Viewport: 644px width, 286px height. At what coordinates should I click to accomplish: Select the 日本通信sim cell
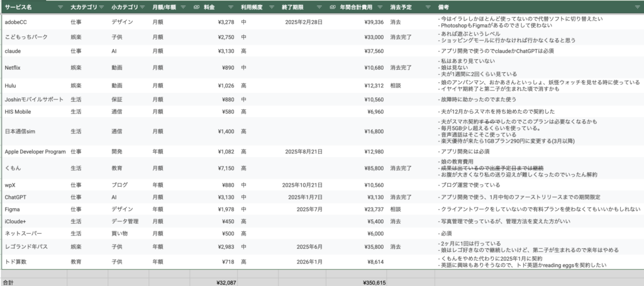pyautogui.click(x=35, y=131)
